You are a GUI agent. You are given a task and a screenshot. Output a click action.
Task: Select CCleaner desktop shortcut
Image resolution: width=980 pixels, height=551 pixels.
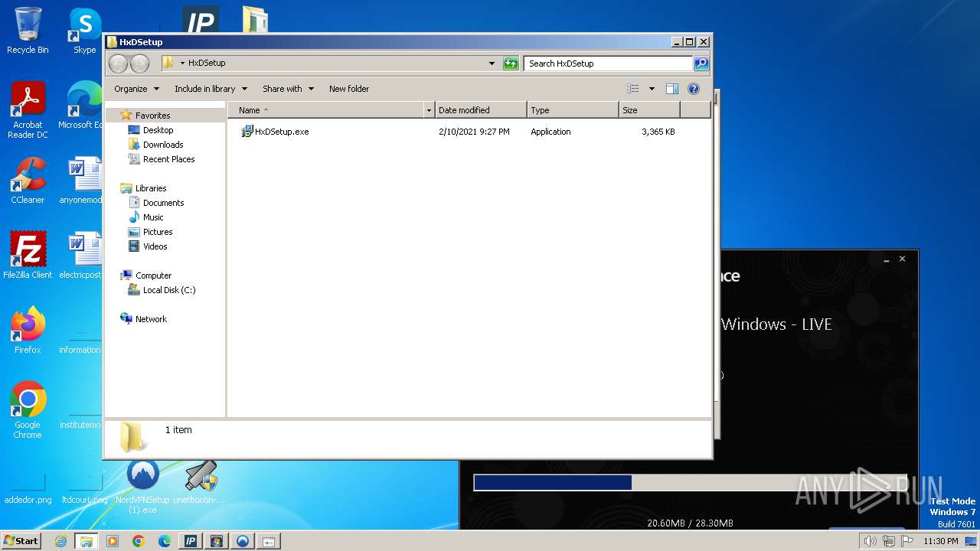point(28,181)
